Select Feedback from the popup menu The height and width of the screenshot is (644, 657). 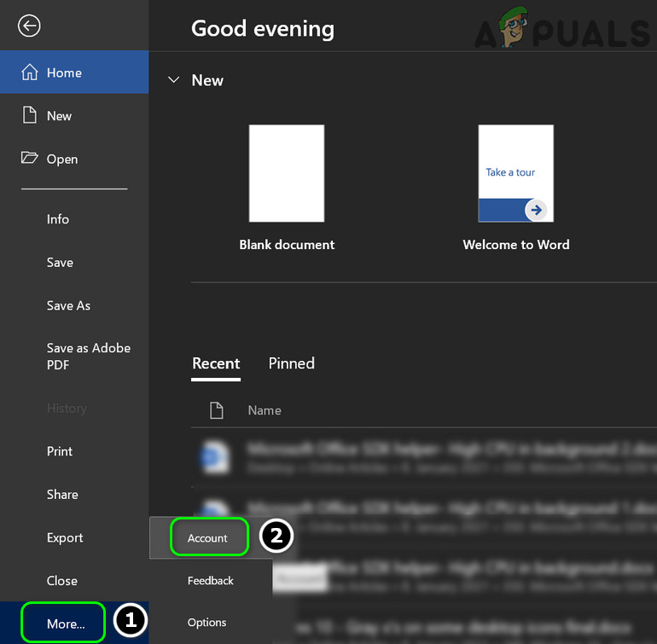coord(211,580)
